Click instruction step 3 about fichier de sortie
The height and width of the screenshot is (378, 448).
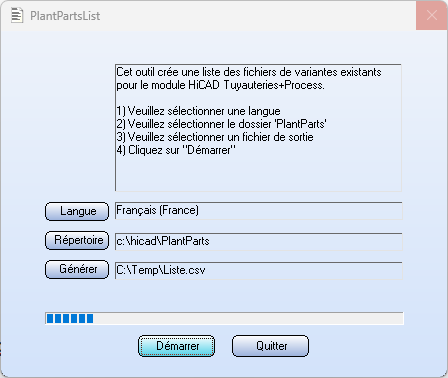[215, 137]
